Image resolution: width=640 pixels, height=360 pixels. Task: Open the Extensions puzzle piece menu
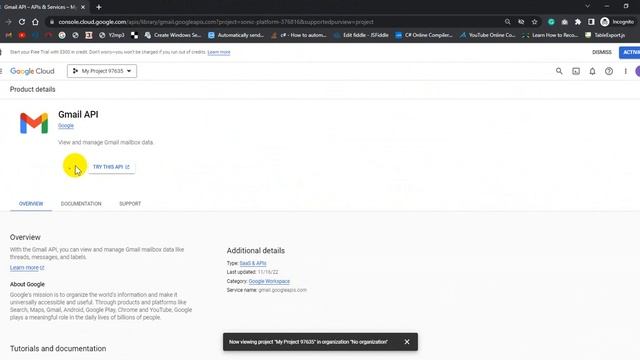[578, 22]
